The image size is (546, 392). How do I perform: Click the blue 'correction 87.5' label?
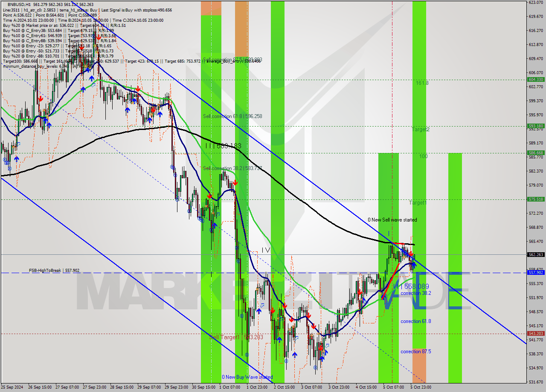click(416, 352)
